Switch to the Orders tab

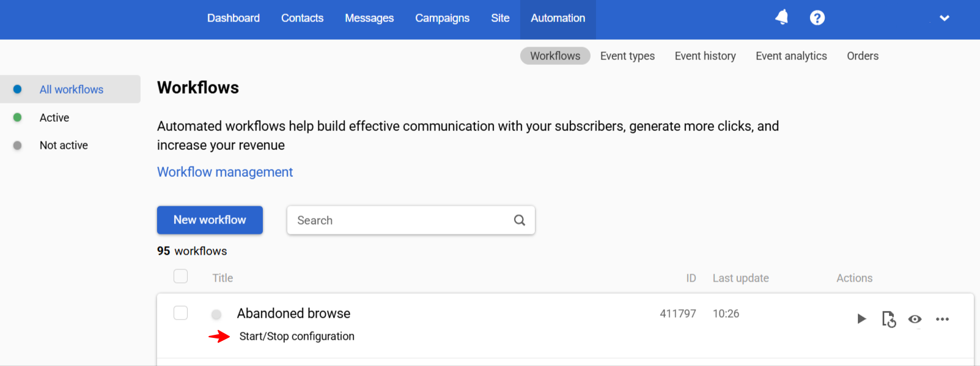863,56
